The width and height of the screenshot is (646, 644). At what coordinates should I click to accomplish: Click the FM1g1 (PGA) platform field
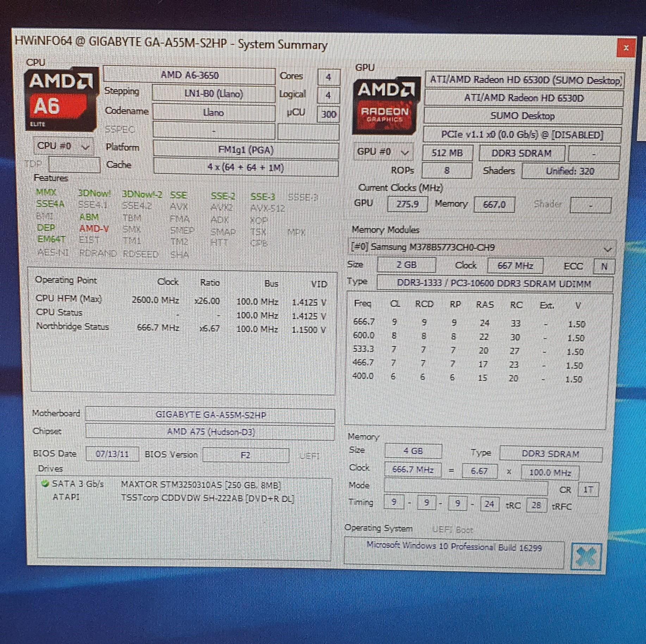(x=246, y=150)
